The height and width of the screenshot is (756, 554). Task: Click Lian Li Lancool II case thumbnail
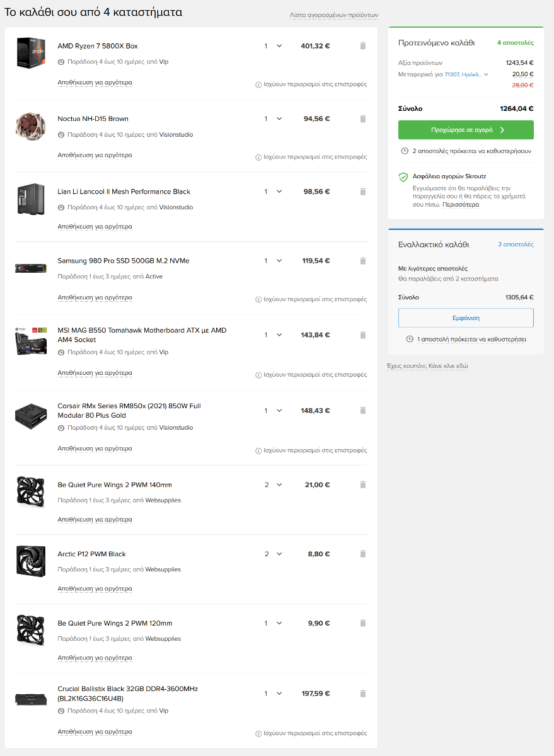(31, 199)
